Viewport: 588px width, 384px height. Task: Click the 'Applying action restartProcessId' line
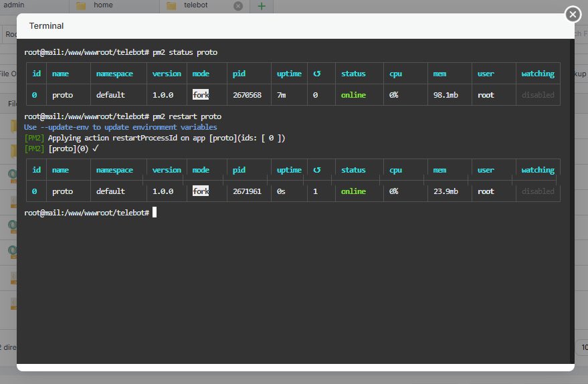pos(155,138)
